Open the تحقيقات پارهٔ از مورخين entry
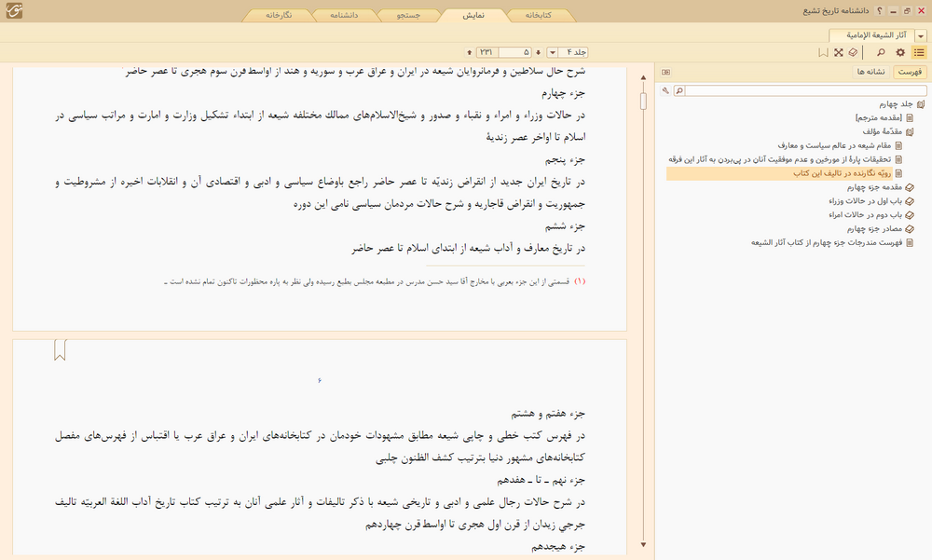932x560 pixels. pos(780,159)
